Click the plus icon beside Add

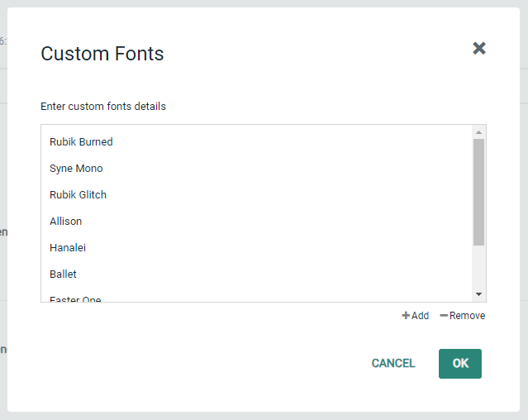pos(406,316)
